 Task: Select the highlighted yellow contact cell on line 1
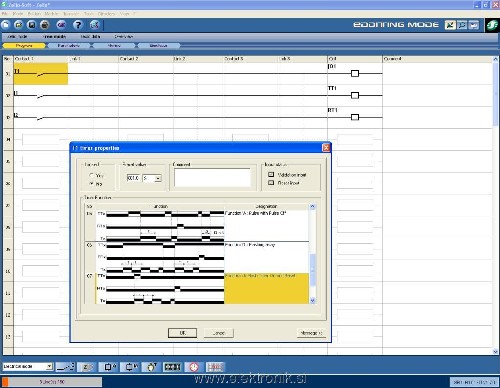[41, 73]
